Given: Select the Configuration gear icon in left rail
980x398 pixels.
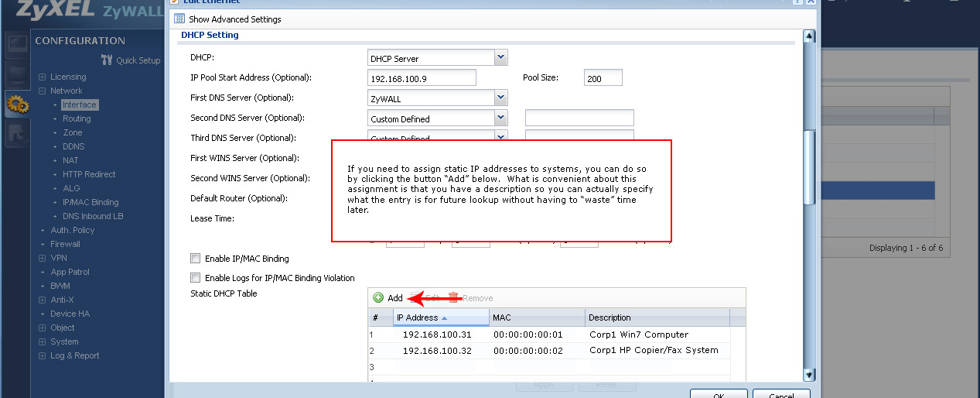Looking at the screenshot, I should (x=17, y=103).
